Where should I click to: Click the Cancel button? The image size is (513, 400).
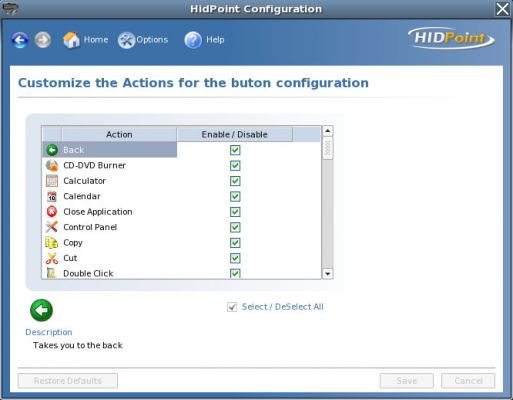click(468, 381)
